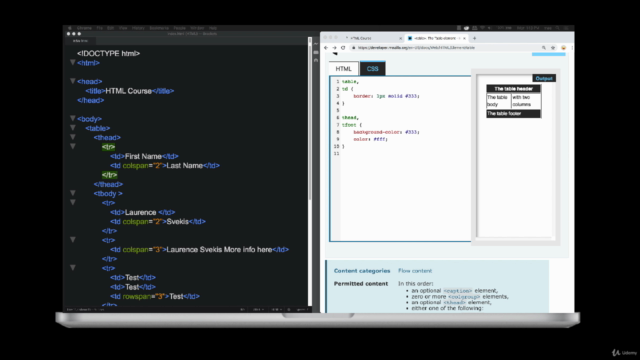Screen dimensions: 640x360
Task: Collapse the <table> fold arrow
Action: coord(73,128)
